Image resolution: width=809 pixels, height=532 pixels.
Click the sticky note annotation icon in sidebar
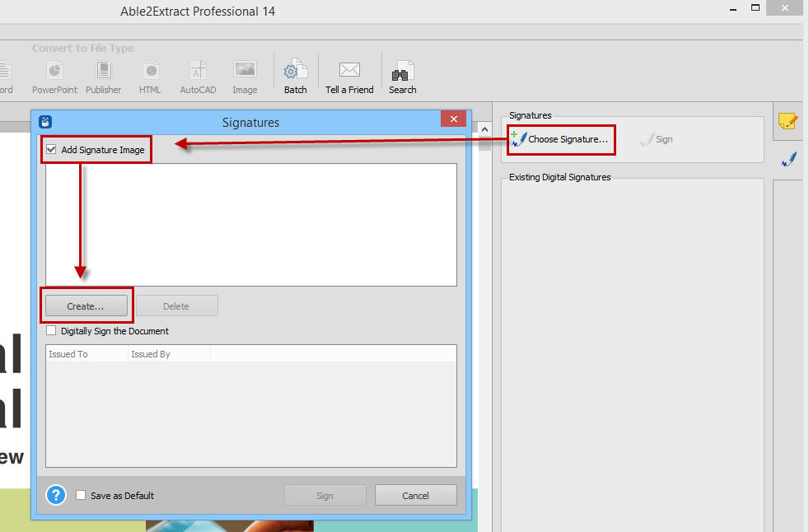(x=788, y=121)
